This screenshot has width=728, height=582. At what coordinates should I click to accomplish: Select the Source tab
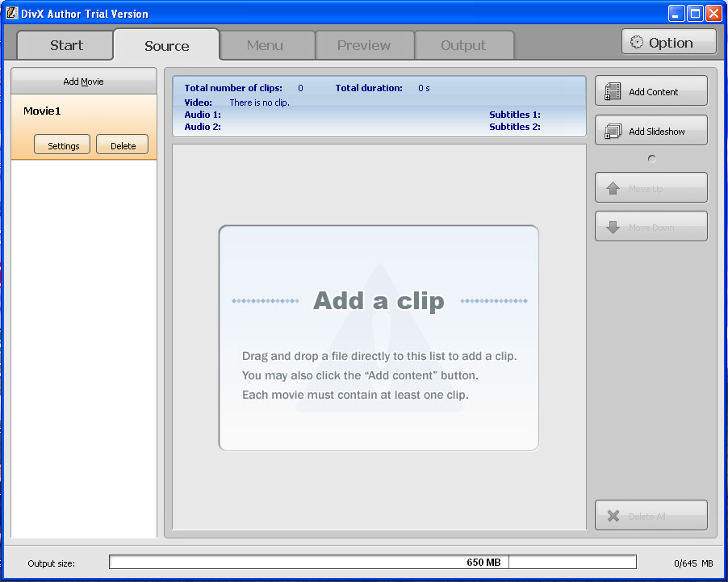pos(166,45)
